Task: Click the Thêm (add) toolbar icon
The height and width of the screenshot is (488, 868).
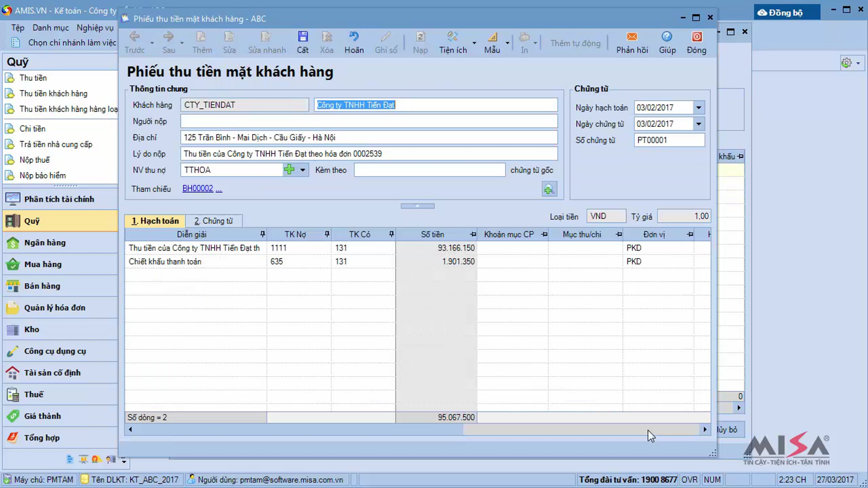Action: tap(201, 37)
